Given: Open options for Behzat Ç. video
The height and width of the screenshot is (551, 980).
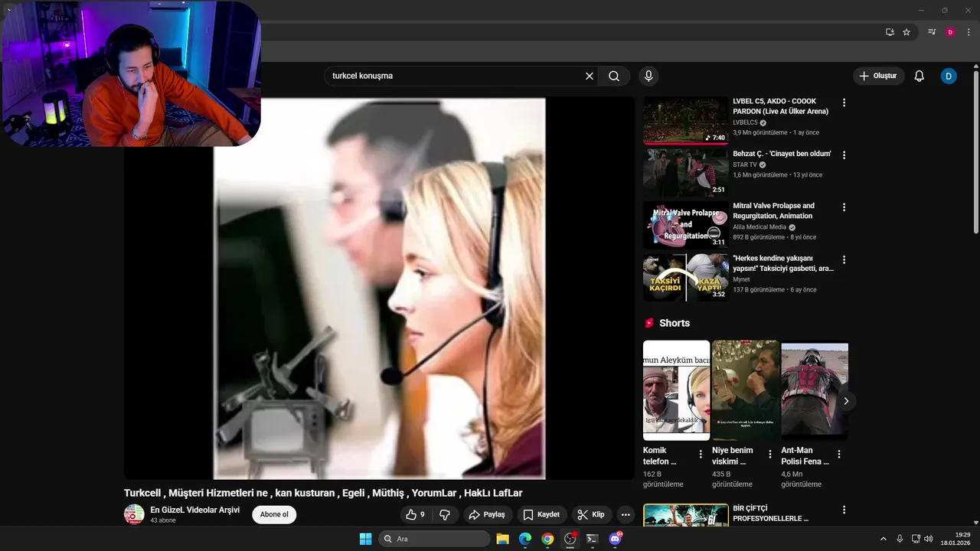Looking at the screenshot, I should point(844,155).
